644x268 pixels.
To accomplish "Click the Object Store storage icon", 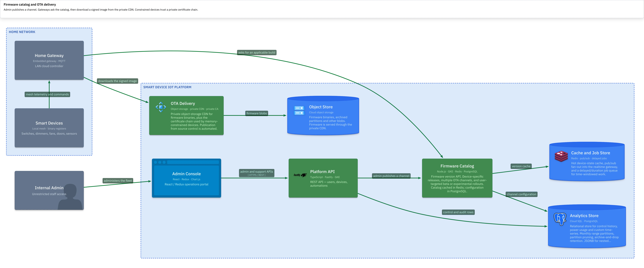I will (299, 110).
